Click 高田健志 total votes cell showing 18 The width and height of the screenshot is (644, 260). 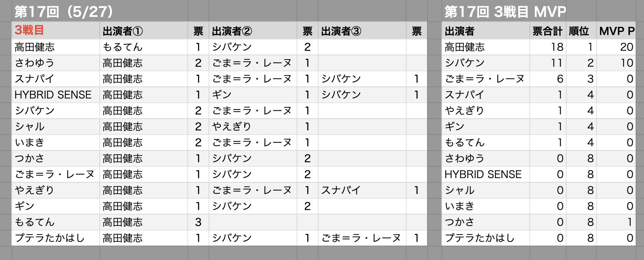(x=548, y=47)
